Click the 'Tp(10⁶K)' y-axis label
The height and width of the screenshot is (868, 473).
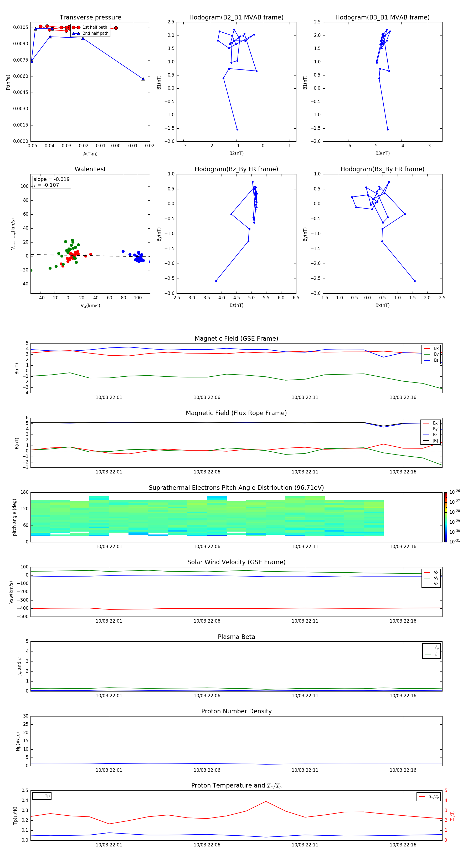click(15, 815)
